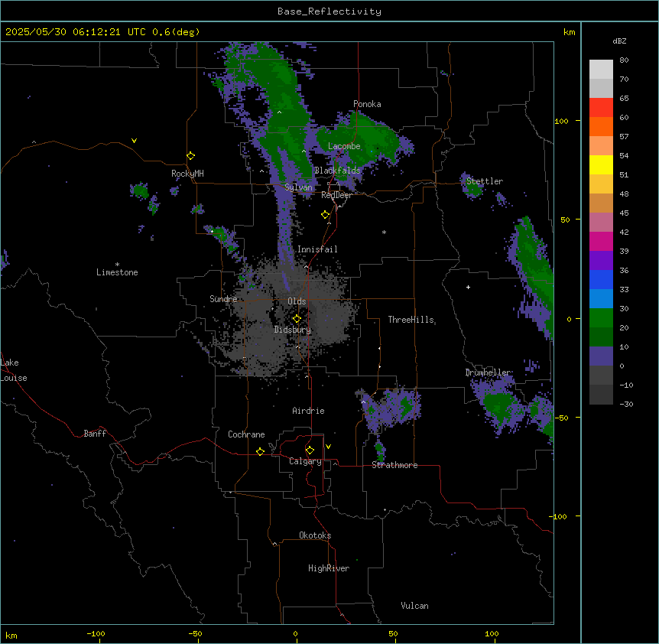Image resolution: width=659 pixels, height=644 pixels.
Task: Select the dark green 10-20 dBZ swatch
Action: click(601, 337)
